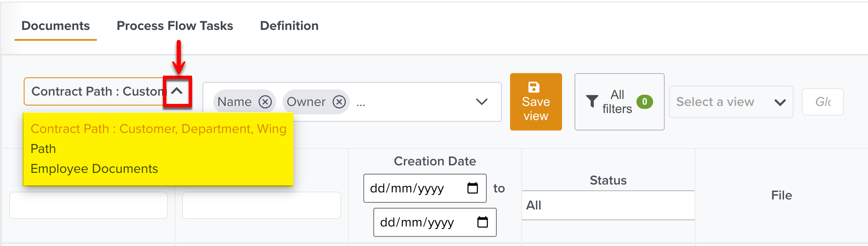This screenshot has width=868, height=246.
Task: Collapse the Contract Path dropdown chevron
Action: 177,91
